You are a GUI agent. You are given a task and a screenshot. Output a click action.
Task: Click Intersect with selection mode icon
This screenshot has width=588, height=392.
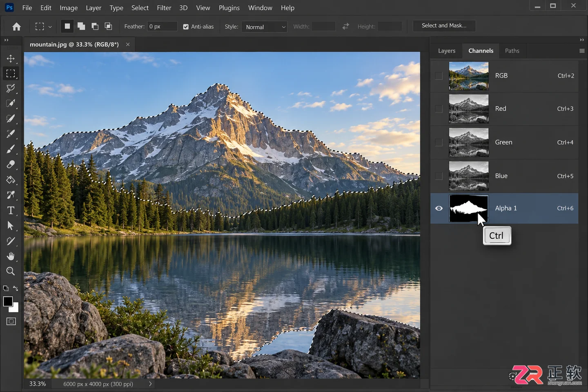pyautogui.click(x=108, y=26)
